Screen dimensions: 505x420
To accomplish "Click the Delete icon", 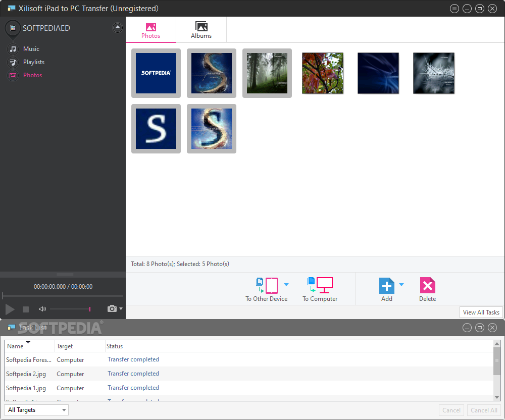I will [x=427, y=286].
